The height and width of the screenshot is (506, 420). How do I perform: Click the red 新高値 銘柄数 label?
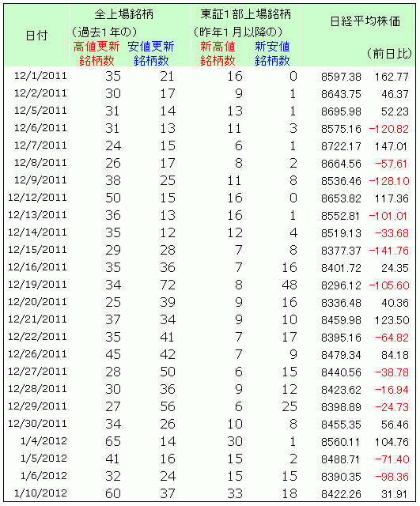218,53
